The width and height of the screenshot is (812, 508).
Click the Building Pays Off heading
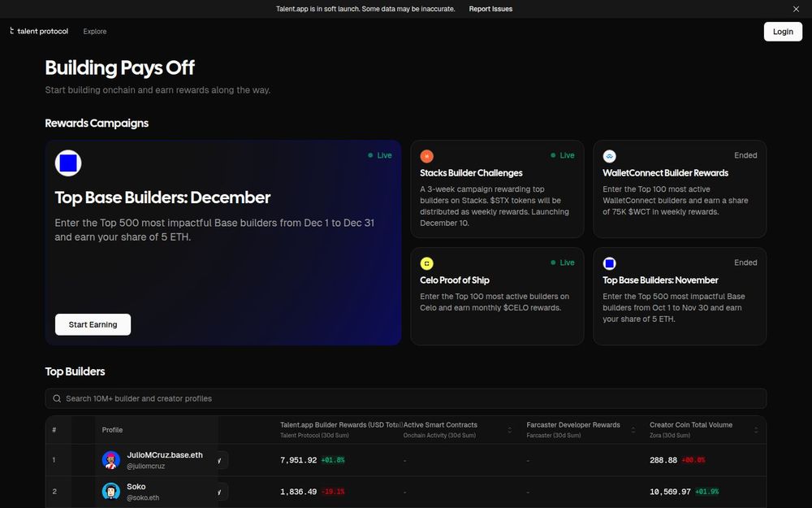pyautogui.click(x=119, y=68)
